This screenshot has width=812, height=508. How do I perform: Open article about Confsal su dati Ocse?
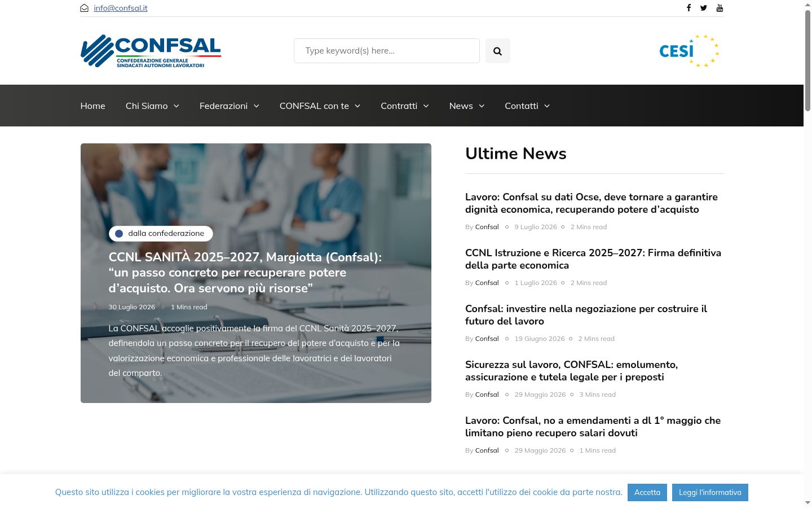[592, 203]
